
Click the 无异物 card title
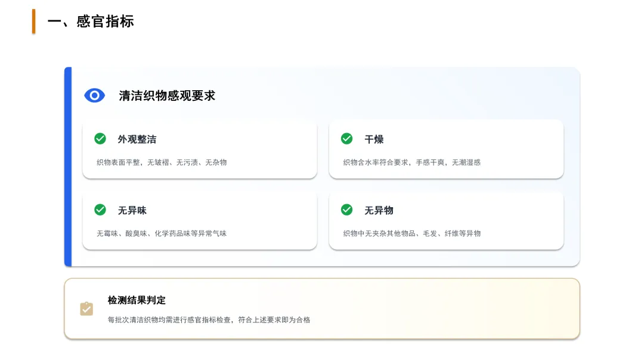379,211
